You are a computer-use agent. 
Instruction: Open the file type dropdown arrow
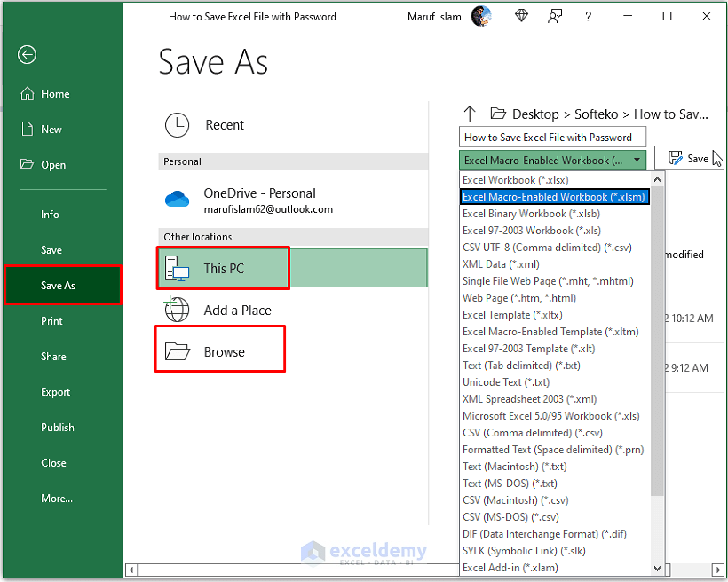pos(637,160)
